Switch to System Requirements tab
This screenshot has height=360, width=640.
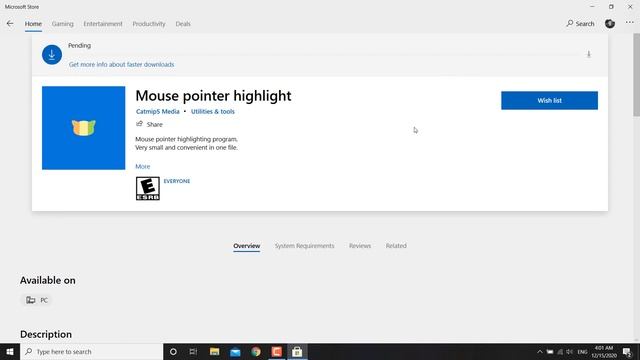coord(304,246)
